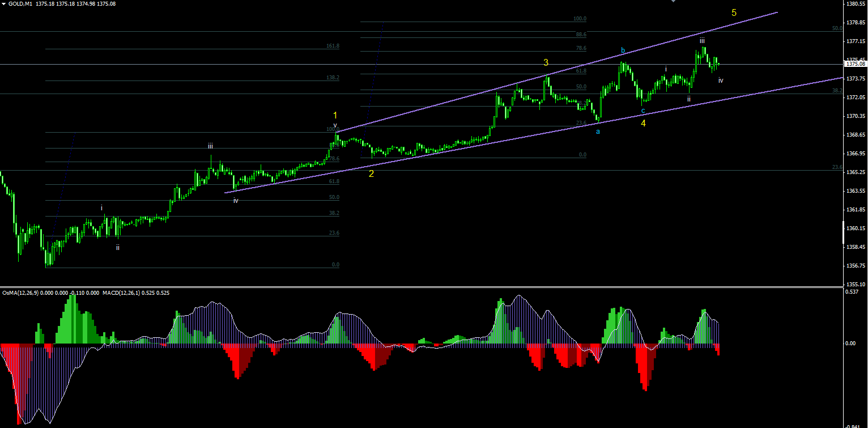Select the yellow wave label 4

(644, 123)
